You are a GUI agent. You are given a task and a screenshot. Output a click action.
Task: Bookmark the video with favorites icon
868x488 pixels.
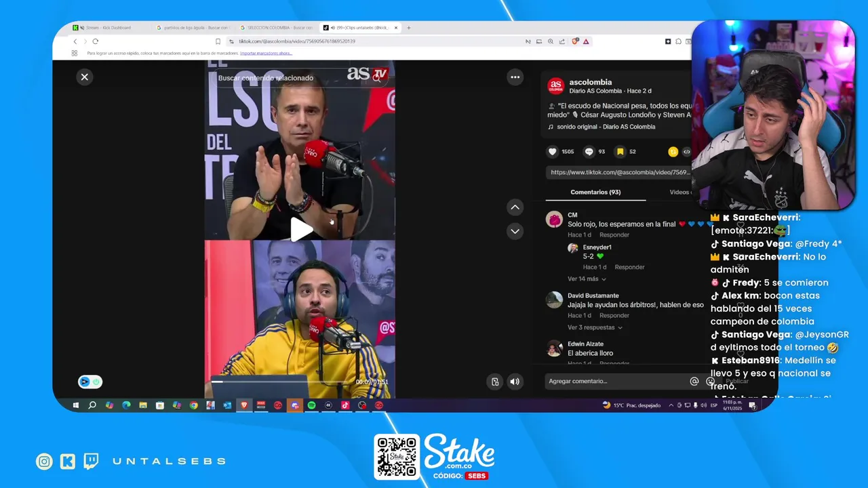[620, 152]
